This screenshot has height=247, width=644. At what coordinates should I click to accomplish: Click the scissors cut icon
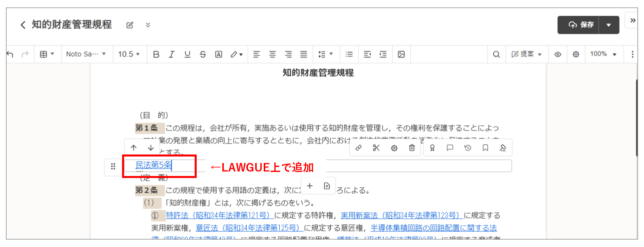pyautogui.click(x=376, y=148)
